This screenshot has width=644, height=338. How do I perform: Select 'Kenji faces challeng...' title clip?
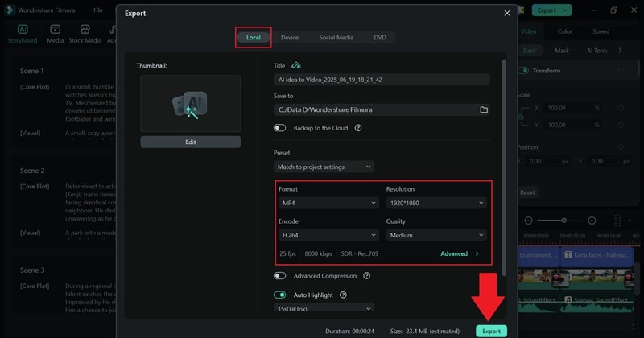coord(597,255)
